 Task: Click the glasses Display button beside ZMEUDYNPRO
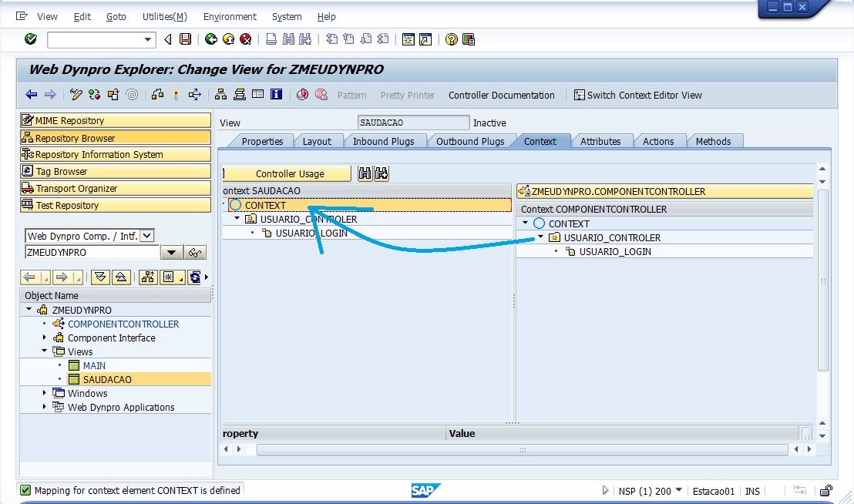pos(196,253)
